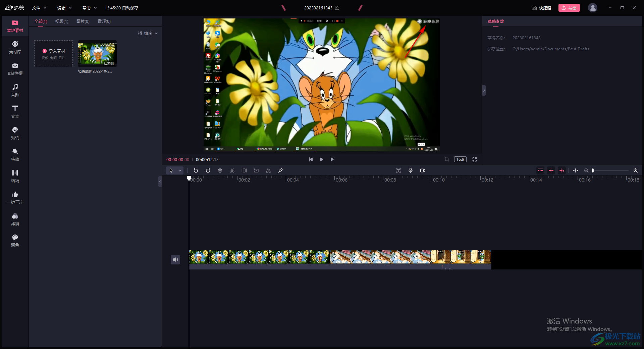This screenshot has width=644, height=349.
Task: Click the scissors split icon
Action: click(x=232, y=170)
